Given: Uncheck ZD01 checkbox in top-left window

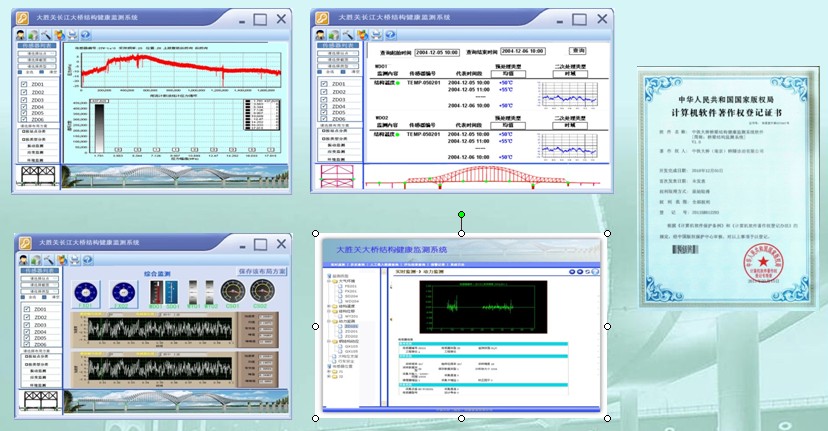Looking at the screenshot, I should point(24,86).
